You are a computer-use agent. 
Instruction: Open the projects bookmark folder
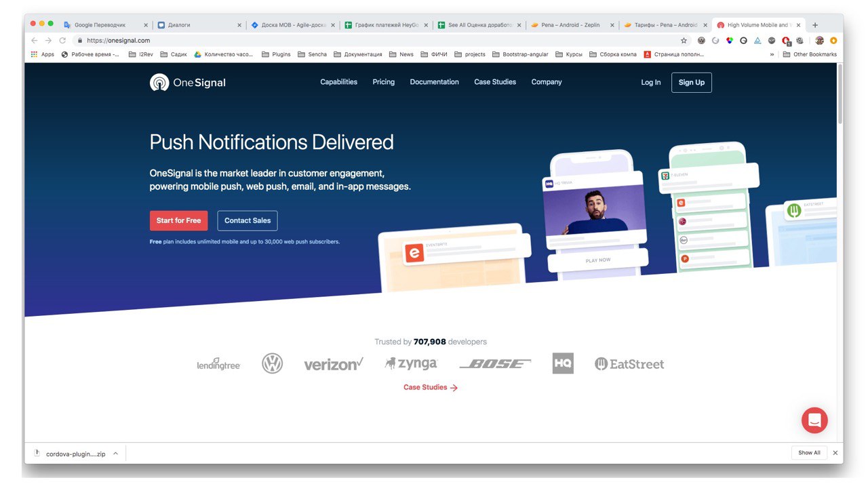point(470,54)
